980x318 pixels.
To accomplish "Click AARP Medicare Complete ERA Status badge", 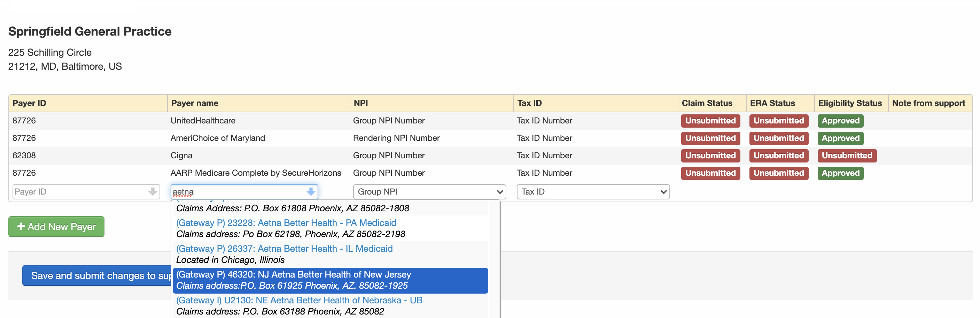I will coord(779,173).
